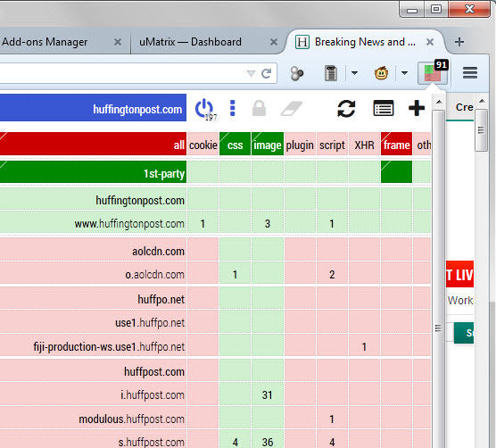The height and width of the screenshot is (448, 496).
Task: Click the plus icon in uMatrix popup
Action: tap(417, 108)
